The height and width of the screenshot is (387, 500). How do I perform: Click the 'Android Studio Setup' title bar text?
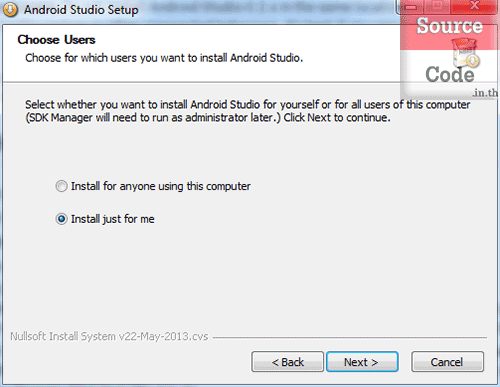pyautogui.click(x=81, y=10)
